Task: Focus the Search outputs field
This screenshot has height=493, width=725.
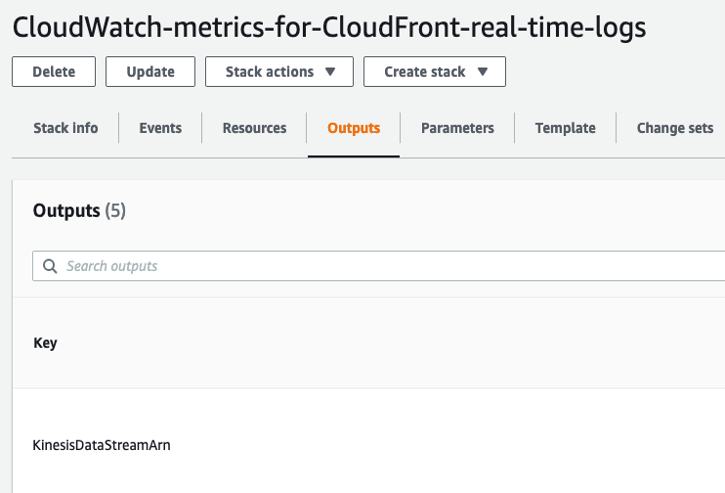Action: (379, 266)
